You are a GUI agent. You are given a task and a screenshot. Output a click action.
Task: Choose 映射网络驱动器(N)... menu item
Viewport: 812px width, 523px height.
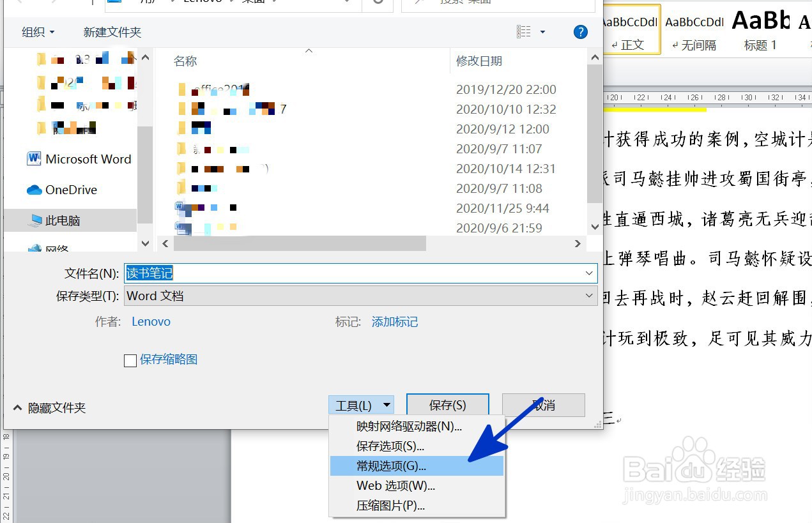(x=417, y=426)
